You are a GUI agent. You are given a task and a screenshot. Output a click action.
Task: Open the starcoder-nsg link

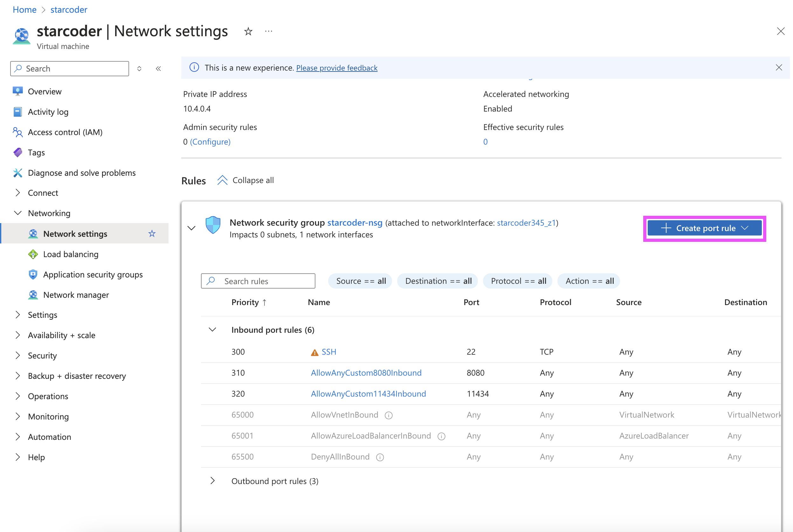[x=355, y=222]
